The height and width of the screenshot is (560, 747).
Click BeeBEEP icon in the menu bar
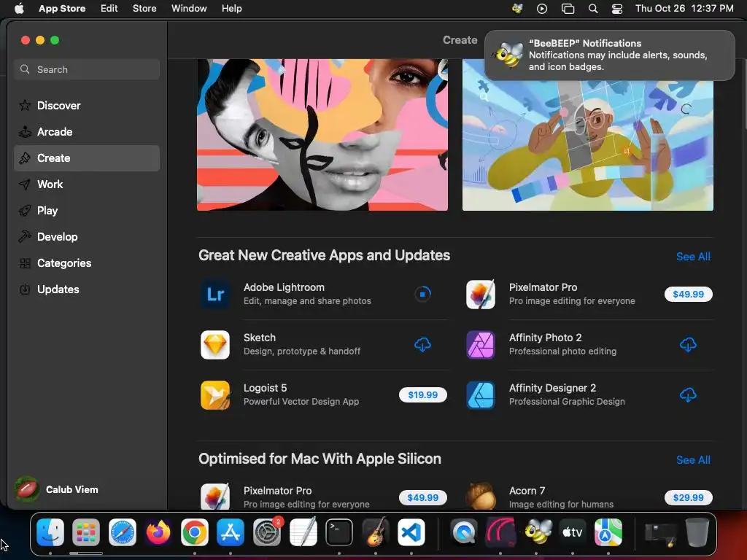point(517,9)
